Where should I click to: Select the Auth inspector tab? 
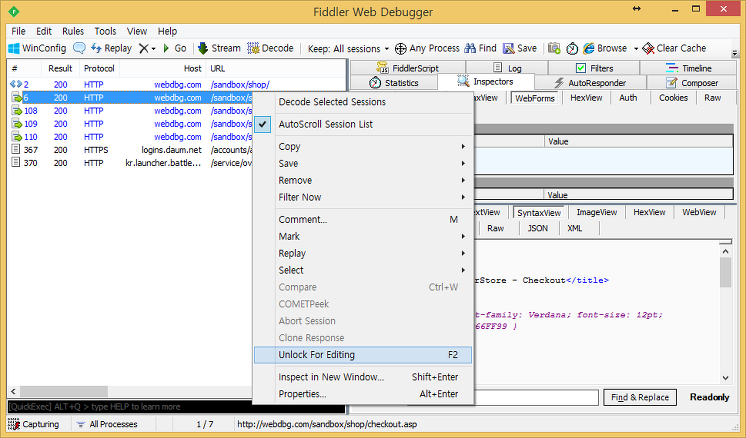point(628,97)
